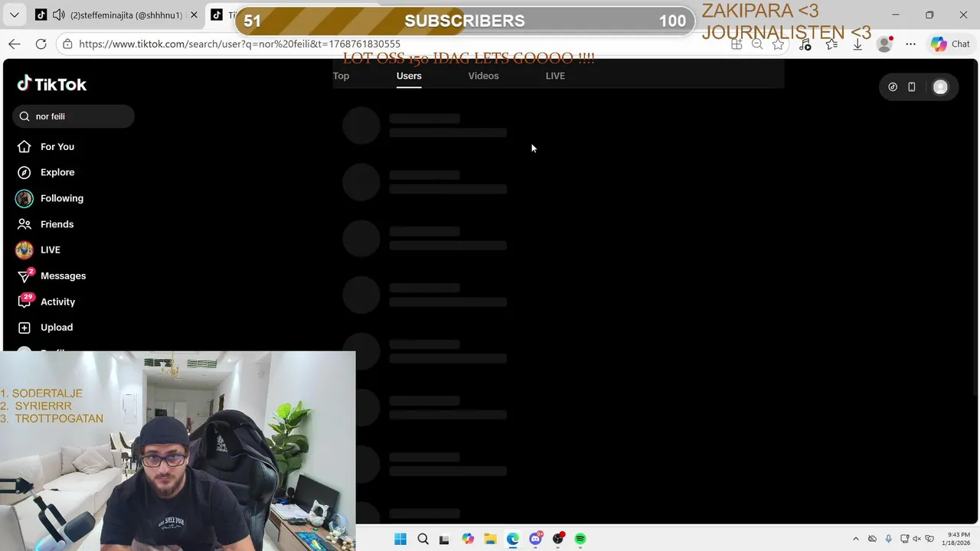Switch to Microsoft Edge on the taskbar
The width and height of the screenshot is (980, 551).
coord(512,539)
